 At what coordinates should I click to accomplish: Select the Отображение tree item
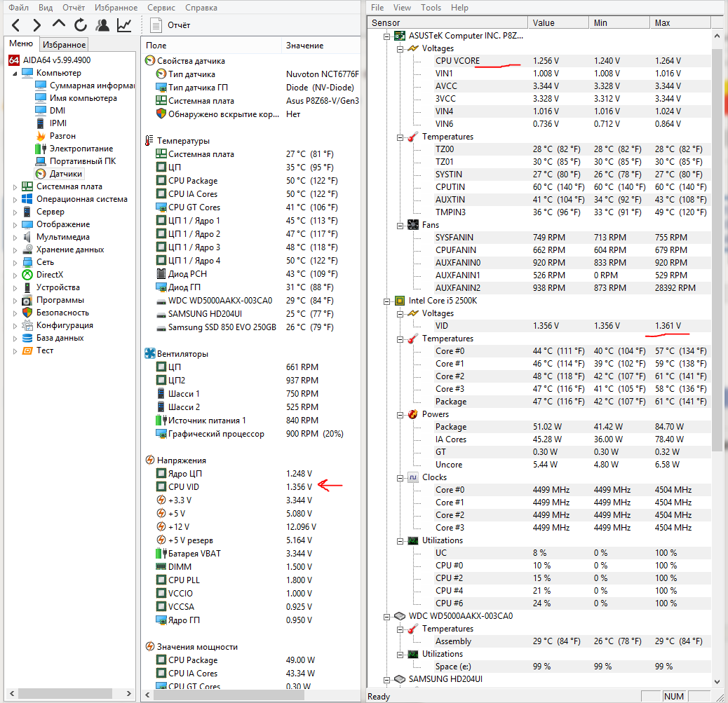[56, 224]
